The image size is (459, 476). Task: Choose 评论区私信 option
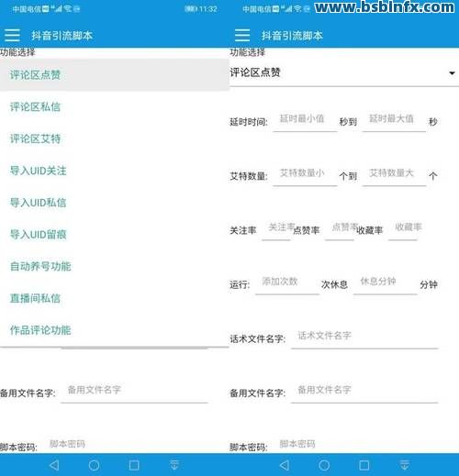pyautogui.click(x=115, y=106)
